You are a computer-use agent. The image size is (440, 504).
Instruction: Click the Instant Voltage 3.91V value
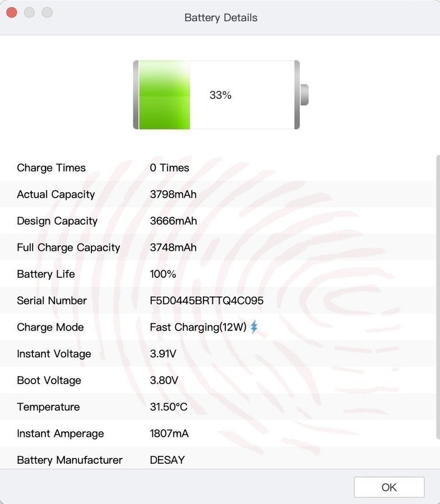(x=164, y=354)
